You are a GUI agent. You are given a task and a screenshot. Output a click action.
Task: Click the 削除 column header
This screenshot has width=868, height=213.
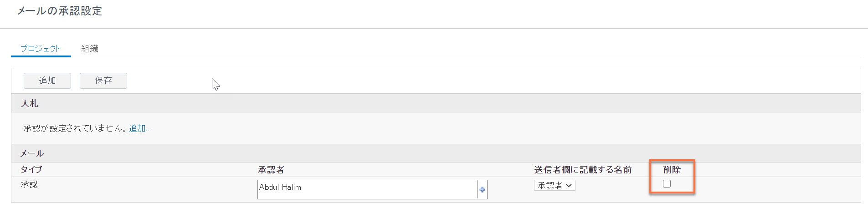point(672,170)
